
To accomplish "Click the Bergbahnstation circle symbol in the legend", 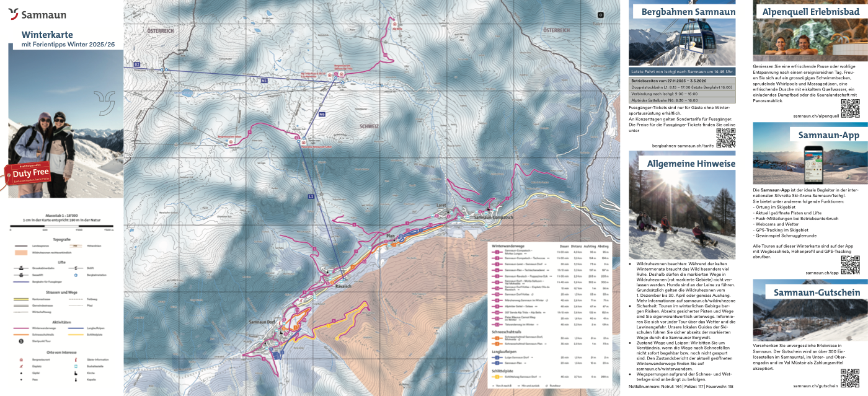I will 76,275.
